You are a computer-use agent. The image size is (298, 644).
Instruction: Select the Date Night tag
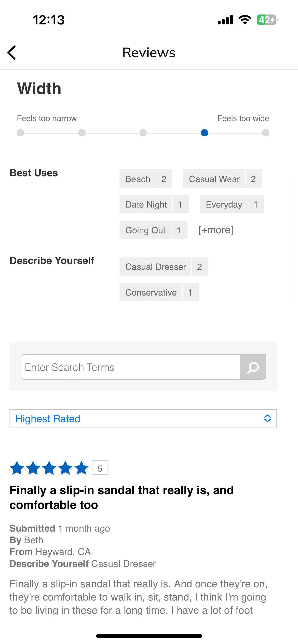(154, 204)
